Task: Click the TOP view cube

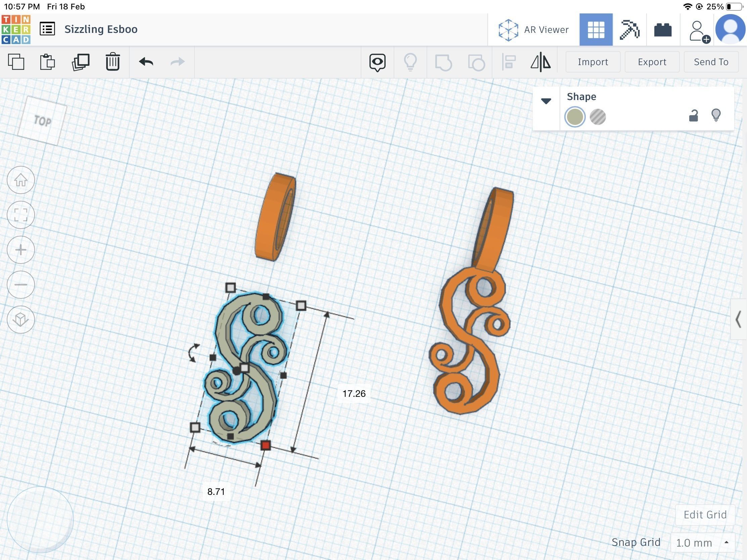Action: [42, 121]
